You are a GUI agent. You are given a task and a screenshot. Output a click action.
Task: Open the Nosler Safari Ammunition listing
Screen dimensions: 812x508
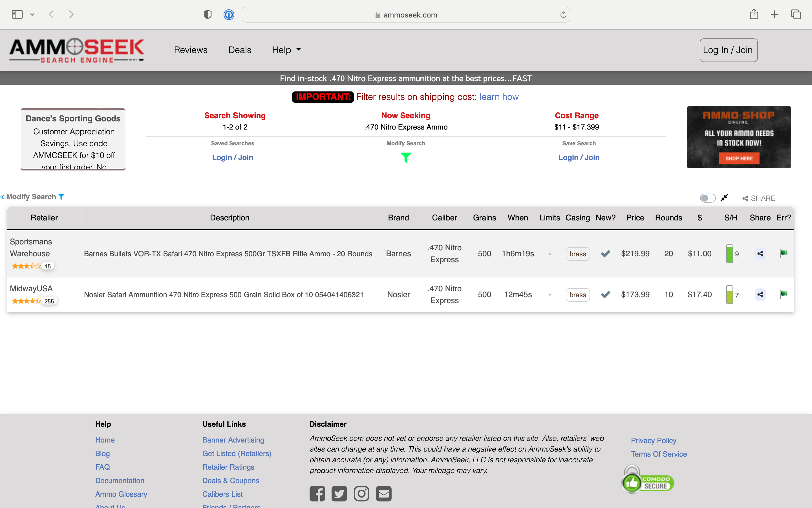224,295
